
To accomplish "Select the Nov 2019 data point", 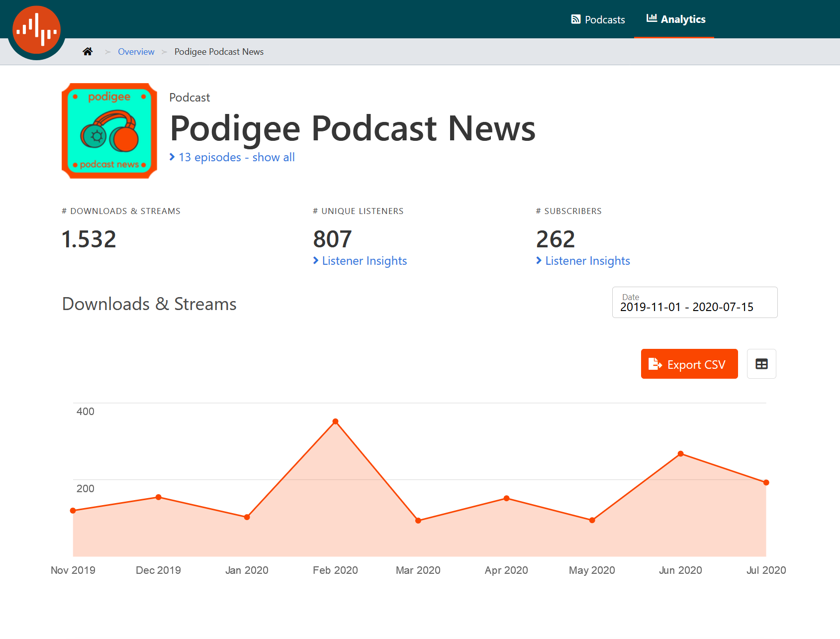I will tap(73, 511).
